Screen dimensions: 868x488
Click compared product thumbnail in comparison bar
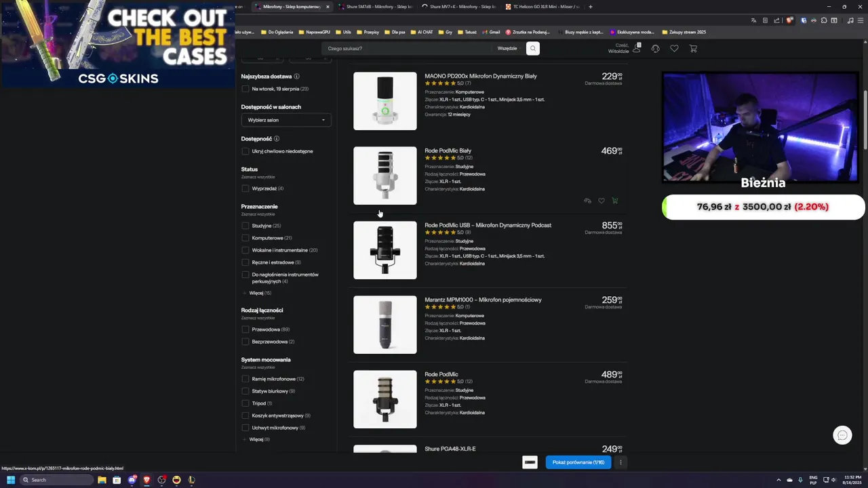tap(530, 462)
